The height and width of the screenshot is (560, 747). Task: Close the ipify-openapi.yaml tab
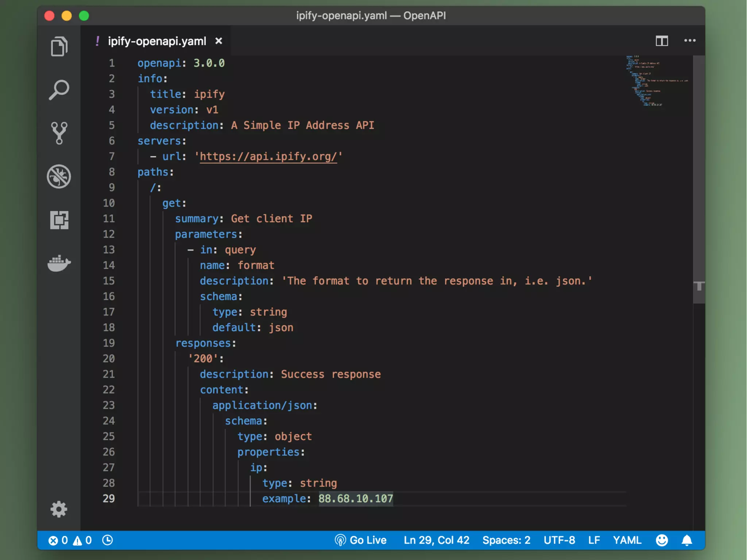[x=218, y=41]
